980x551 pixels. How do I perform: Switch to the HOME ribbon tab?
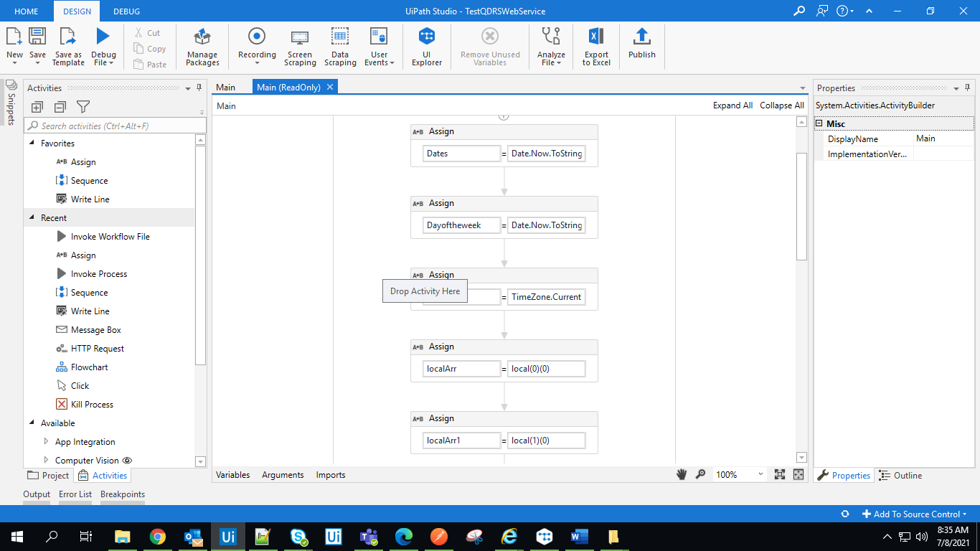(x=27, y=11)
